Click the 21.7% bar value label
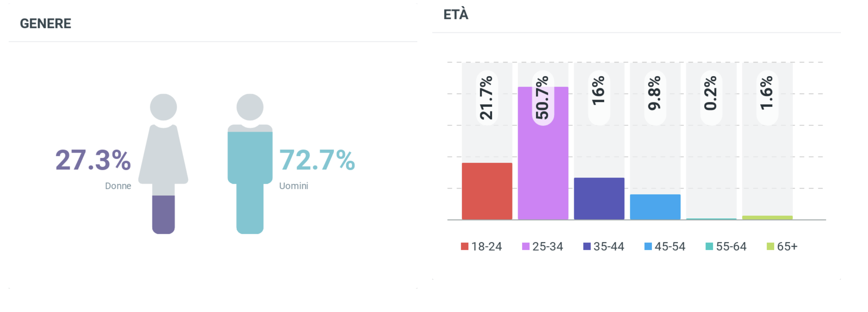The width and height of the screenshot is (868, 312). click(487, 98)
